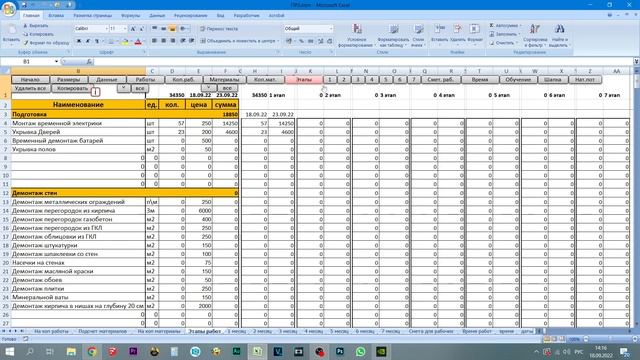Click the comma style number icon
This screenshot has width=640, height=360.
[311, 41]
